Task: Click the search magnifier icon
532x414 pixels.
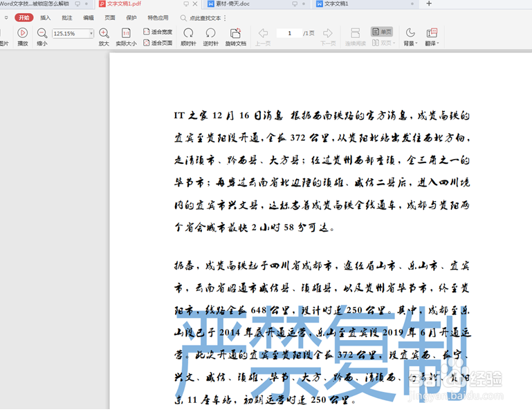Action: pyautogui.click(x=183, y=18)
